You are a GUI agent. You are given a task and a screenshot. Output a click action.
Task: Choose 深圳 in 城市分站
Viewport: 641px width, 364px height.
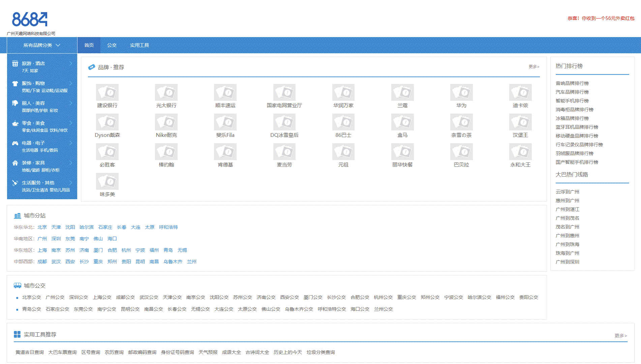(x=56, y=239)
